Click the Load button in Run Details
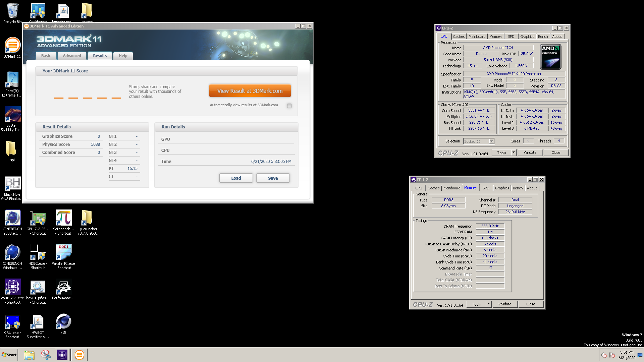Screen dimensions: 644x362 click(236, 178)
